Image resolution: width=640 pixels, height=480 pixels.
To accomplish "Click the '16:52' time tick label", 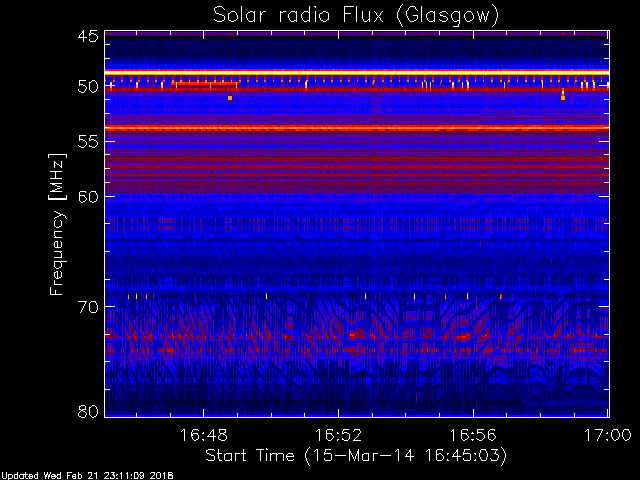I will [x=338, y=435].
